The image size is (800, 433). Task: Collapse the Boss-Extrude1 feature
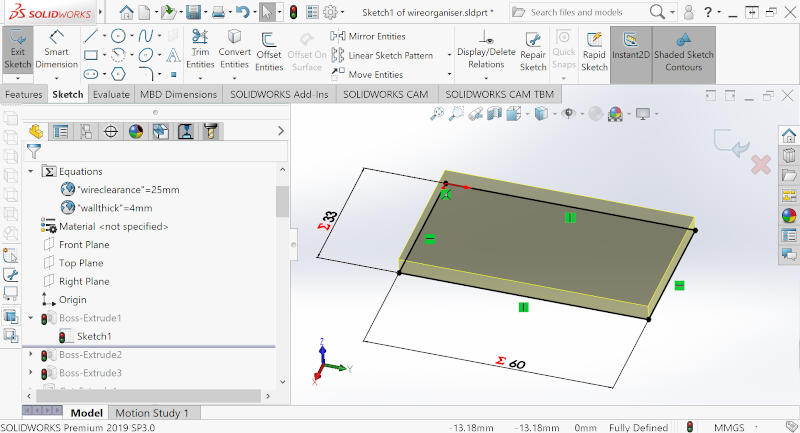(x=31, y=318)
